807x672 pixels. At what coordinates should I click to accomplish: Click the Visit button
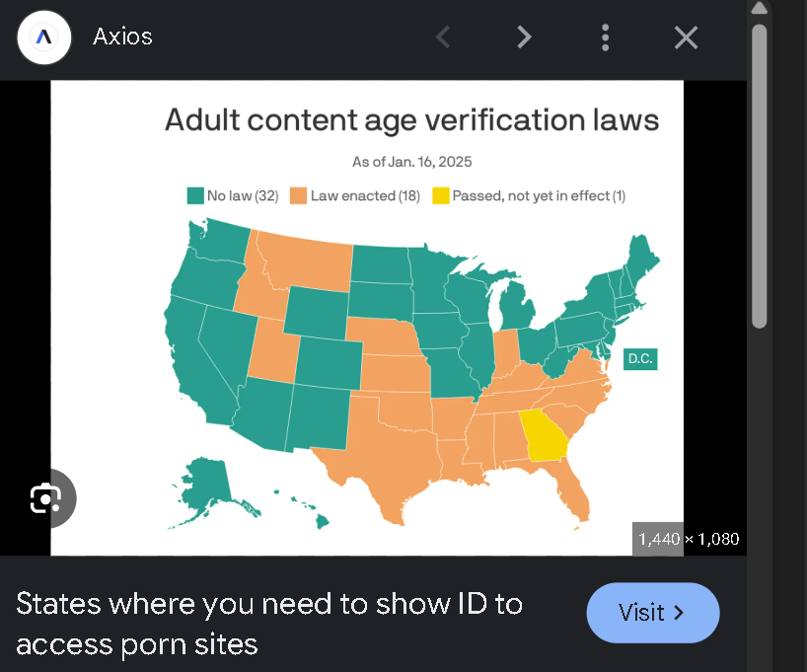coord(652,613)
